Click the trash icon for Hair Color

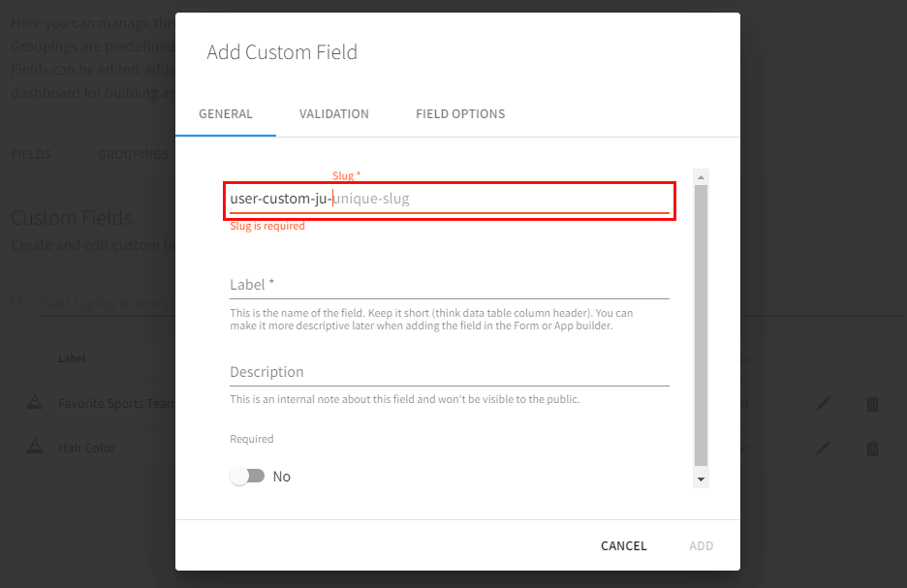point(872,448)
